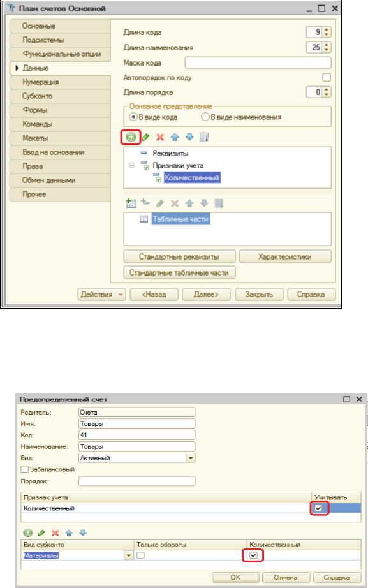
Task: Open the Прочее tab
Action: coord(60,195)
